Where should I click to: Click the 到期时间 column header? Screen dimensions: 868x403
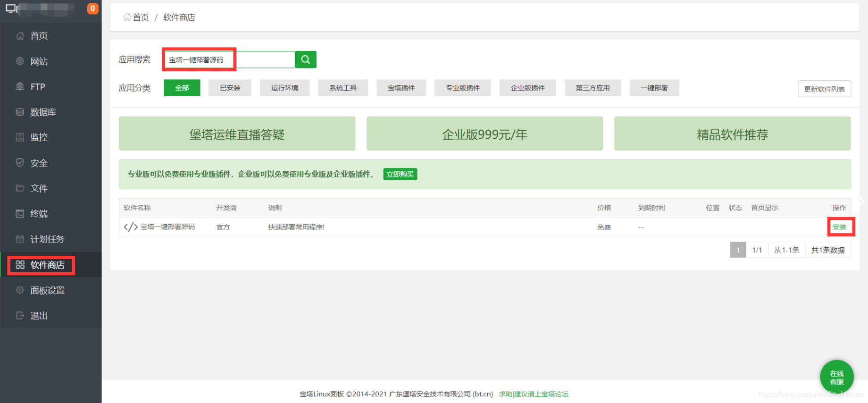click(x=651, y=208)
